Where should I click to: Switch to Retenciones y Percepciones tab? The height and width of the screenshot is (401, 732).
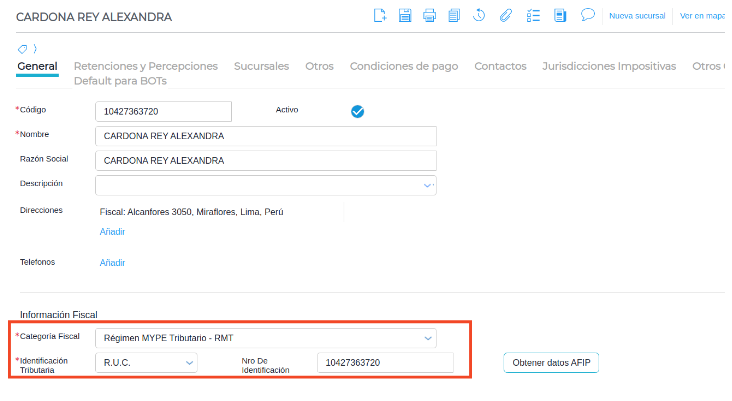click(146, 66)
